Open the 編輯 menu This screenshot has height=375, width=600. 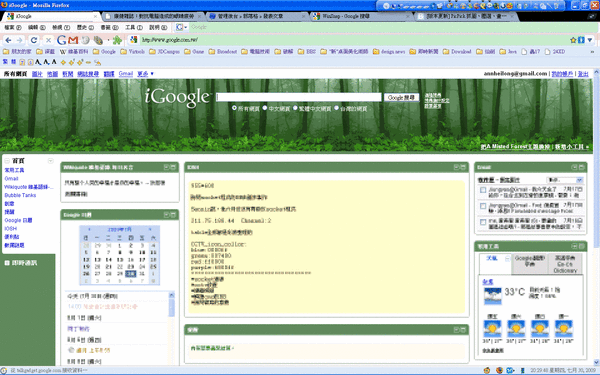37,28
